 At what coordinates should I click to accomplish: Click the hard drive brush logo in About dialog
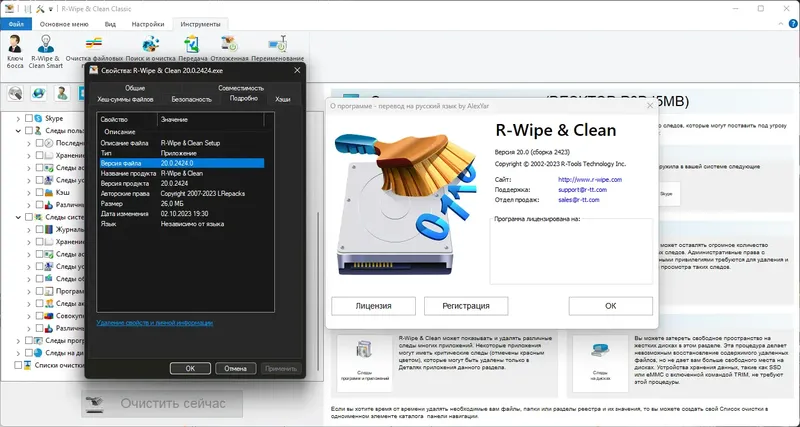(406, 203)
